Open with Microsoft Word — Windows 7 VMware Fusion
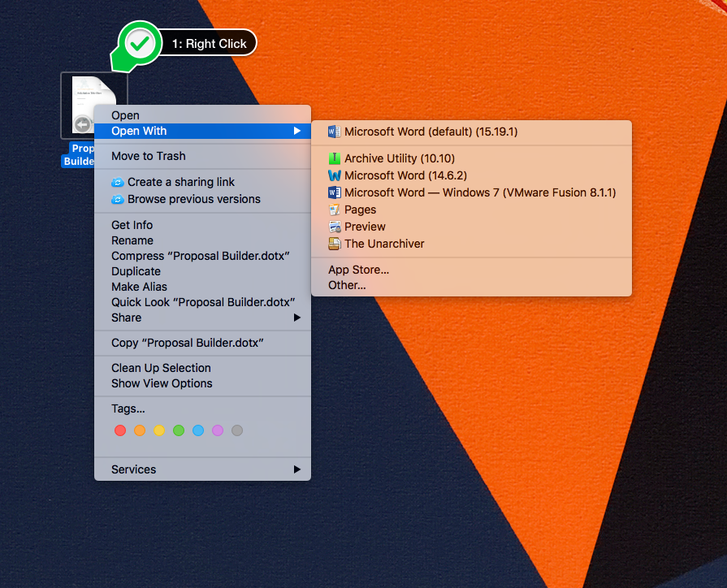 tap(471, 193)
